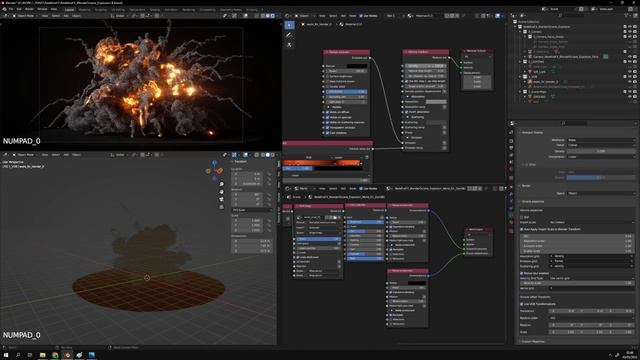Click Select in top viewport header
This screenshot has height=360, width=640.
(55, 16)
